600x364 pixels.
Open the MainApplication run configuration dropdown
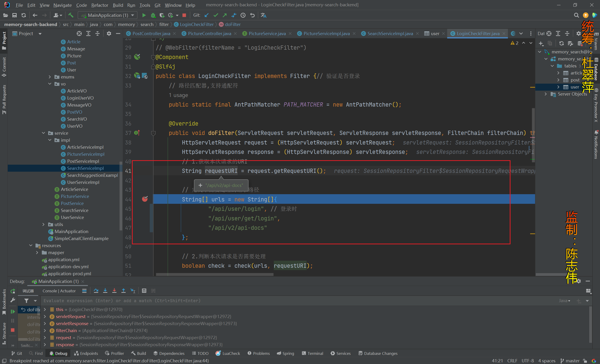coord(108,15)
